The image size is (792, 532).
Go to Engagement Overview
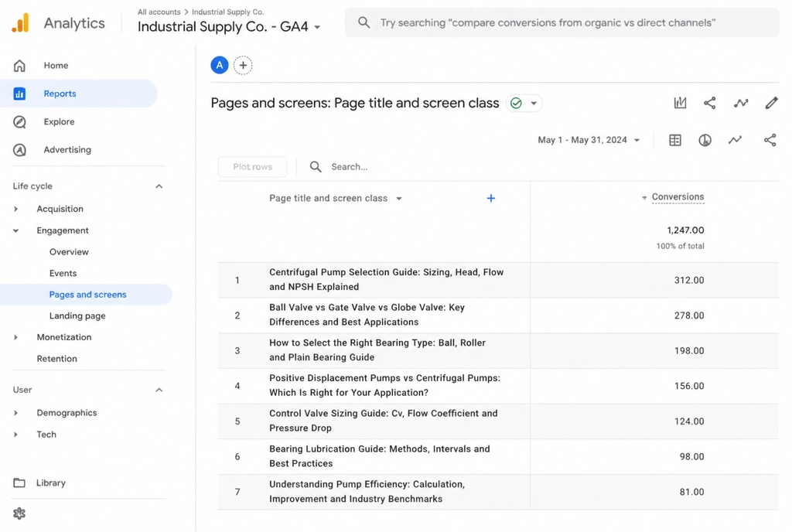pos(69,252)
